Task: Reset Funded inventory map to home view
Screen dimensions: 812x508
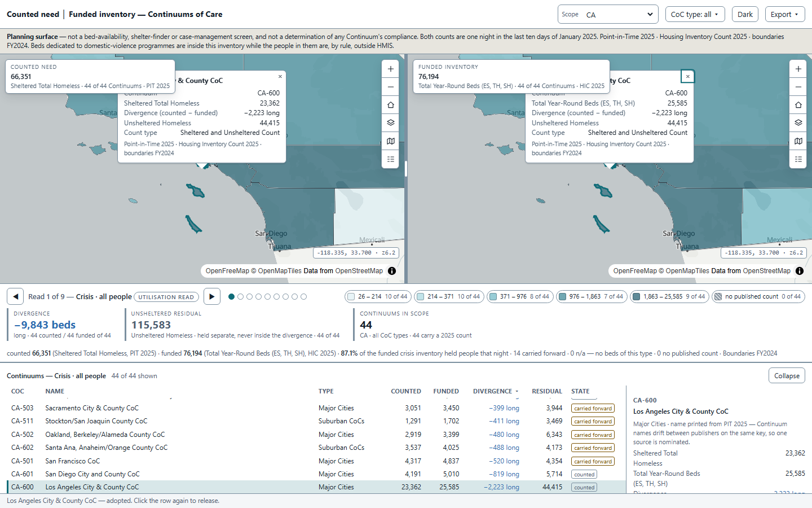Action: point(798,105)
